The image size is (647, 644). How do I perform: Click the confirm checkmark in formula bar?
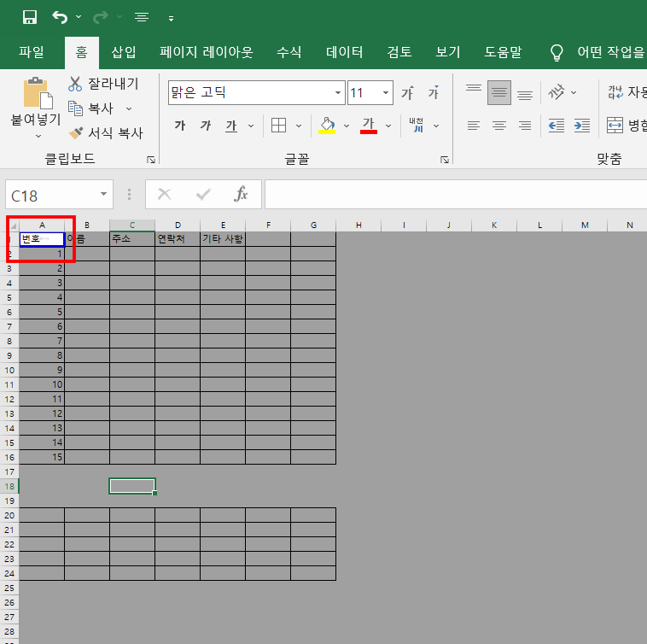203,194
